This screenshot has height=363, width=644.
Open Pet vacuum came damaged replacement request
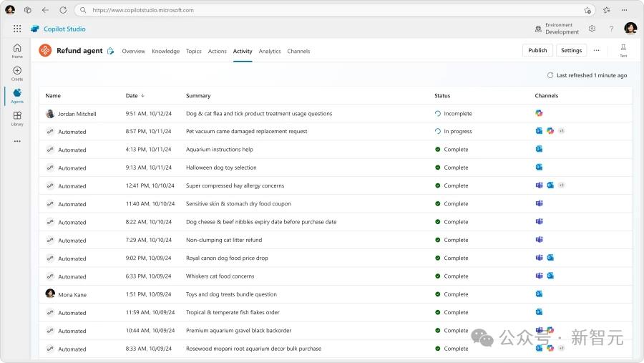click(x=246, y=131)
